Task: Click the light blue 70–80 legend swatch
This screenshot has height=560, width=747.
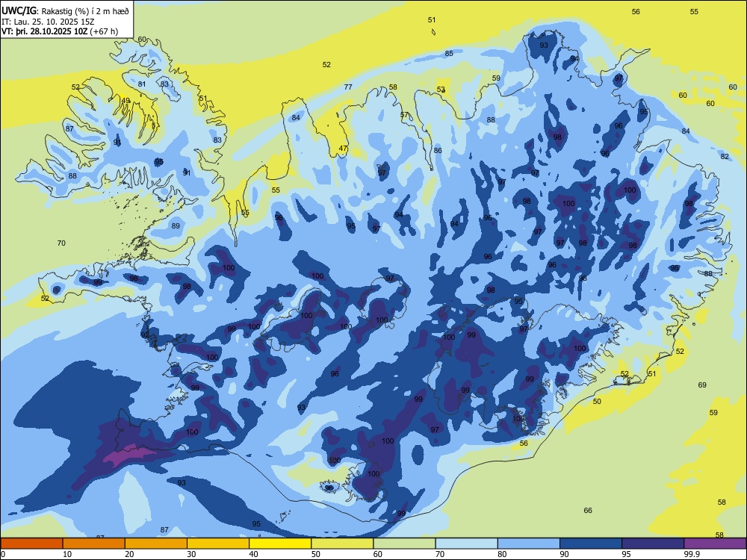Action: pos(466,544)
